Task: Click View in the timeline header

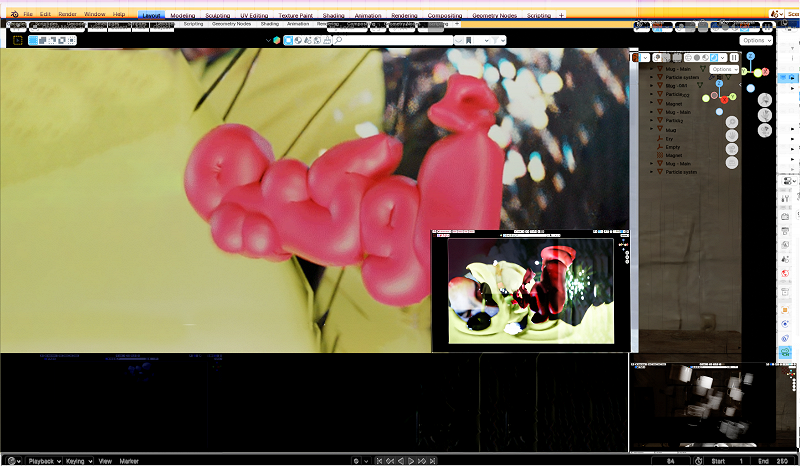Action: pos(105,461)
